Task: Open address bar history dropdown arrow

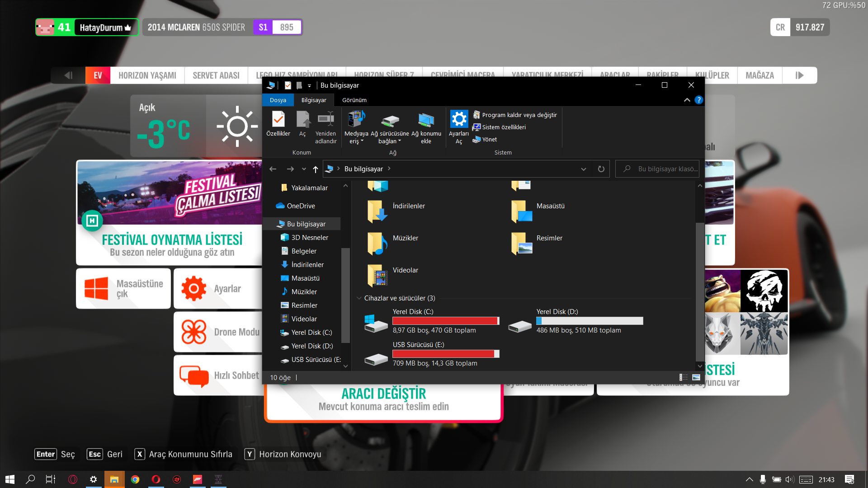Action: [583, 169]
